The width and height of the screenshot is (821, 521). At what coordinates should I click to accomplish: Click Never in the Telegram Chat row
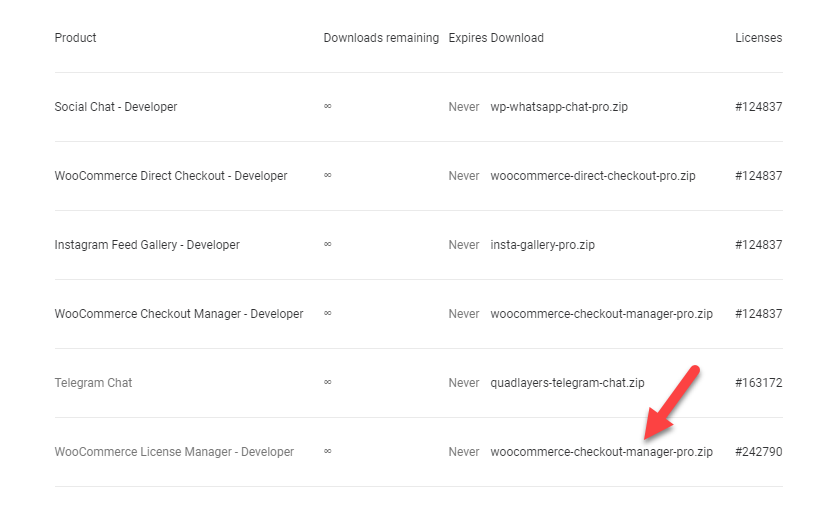pyautogui.click(x=464, y=383)
